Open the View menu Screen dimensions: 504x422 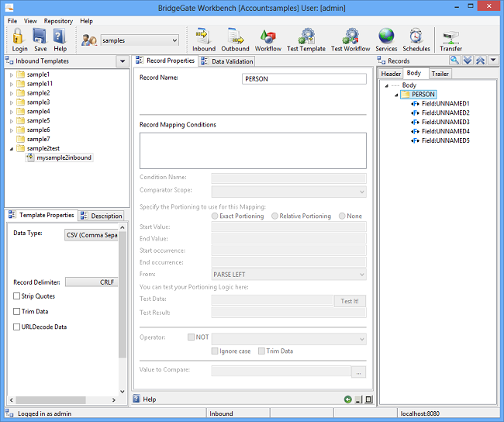tap(30, 21)
